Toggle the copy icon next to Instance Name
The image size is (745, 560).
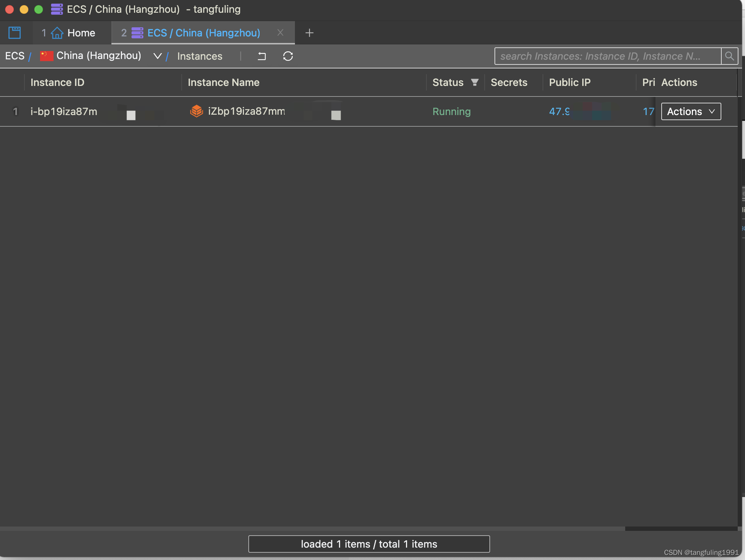(335, 115)
